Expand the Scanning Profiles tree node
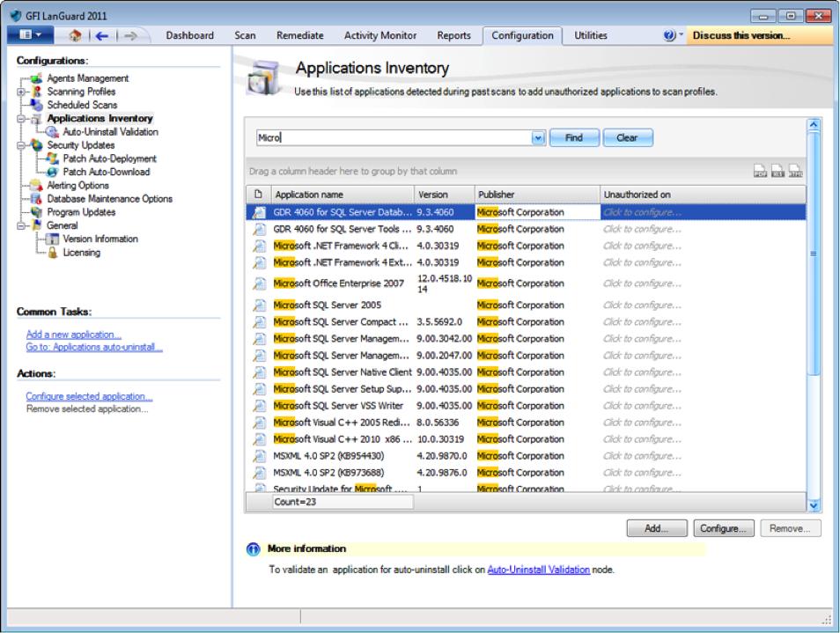Viewport: 840px width, 633px height. (20, 92)
